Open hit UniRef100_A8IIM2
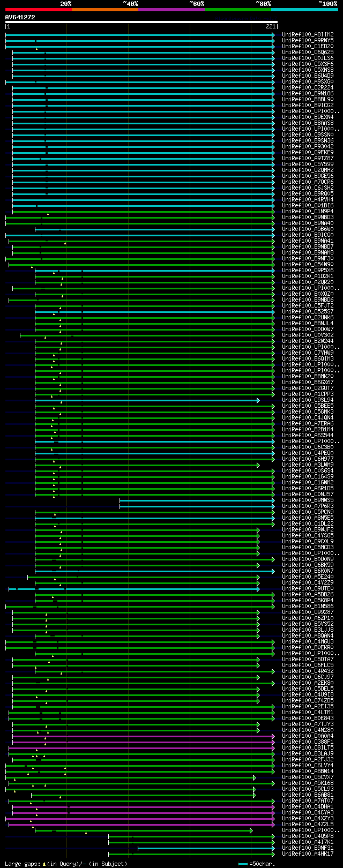343x868 pixels. coord(308,34)
